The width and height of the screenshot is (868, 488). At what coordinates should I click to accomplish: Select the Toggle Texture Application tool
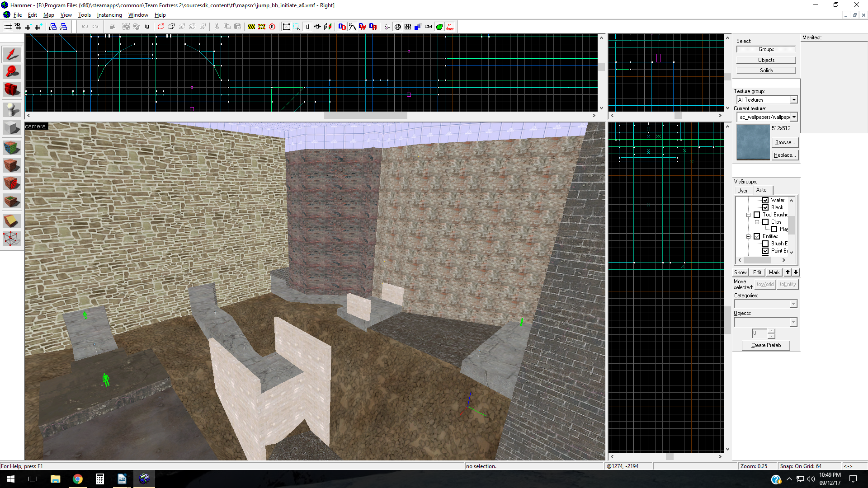click(x=12, y=148)
